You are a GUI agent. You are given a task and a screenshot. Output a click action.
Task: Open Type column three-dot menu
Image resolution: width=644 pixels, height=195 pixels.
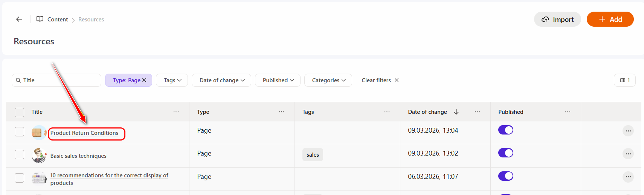click(281, 112)
